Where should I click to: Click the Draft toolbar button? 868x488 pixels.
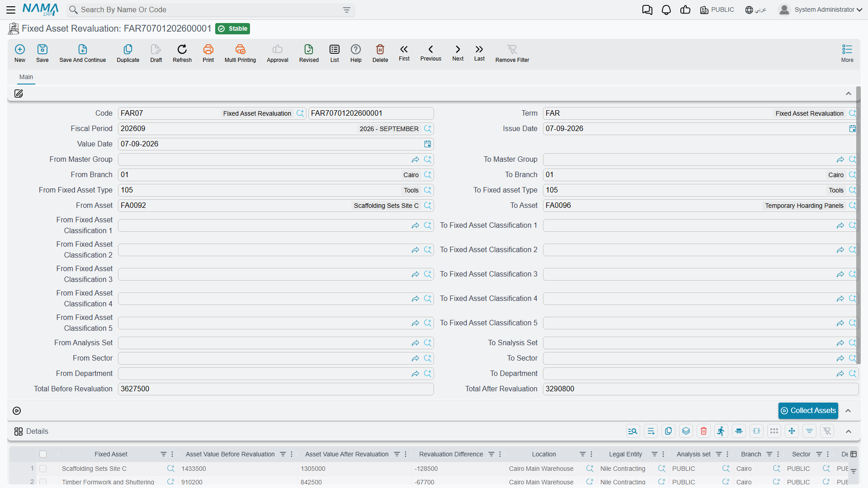(156, 53)
